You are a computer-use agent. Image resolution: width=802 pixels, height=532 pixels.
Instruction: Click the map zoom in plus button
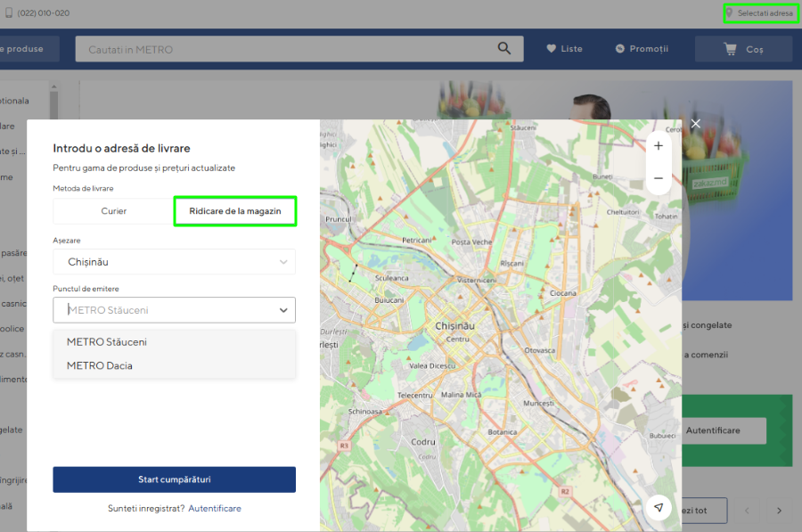pyautogui.click(x=659, y=146)
